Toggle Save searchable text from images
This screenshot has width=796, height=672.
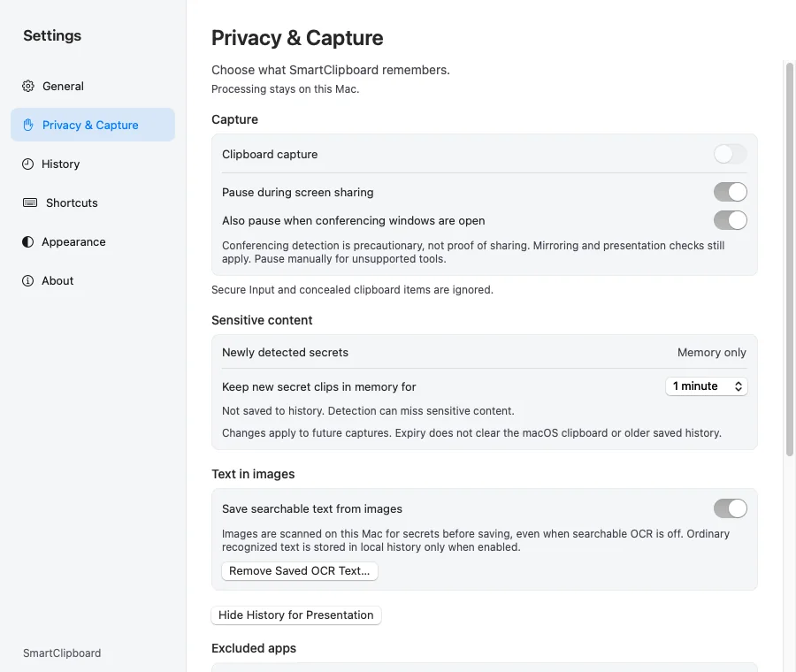pos(730,508)
